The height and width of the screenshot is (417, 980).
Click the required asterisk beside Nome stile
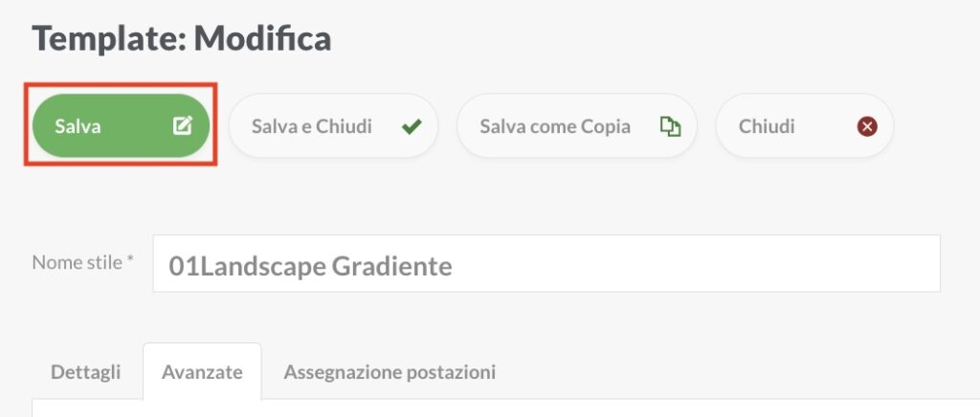point(130,259)
